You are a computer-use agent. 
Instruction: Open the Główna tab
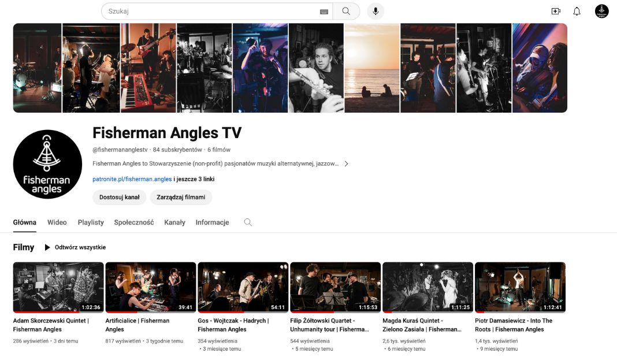(24, 222)
